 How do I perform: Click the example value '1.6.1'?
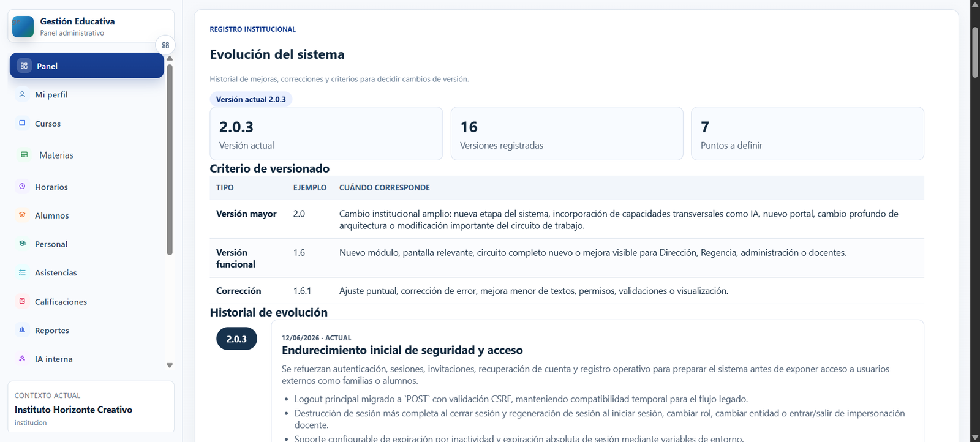(x=303, y=291)
